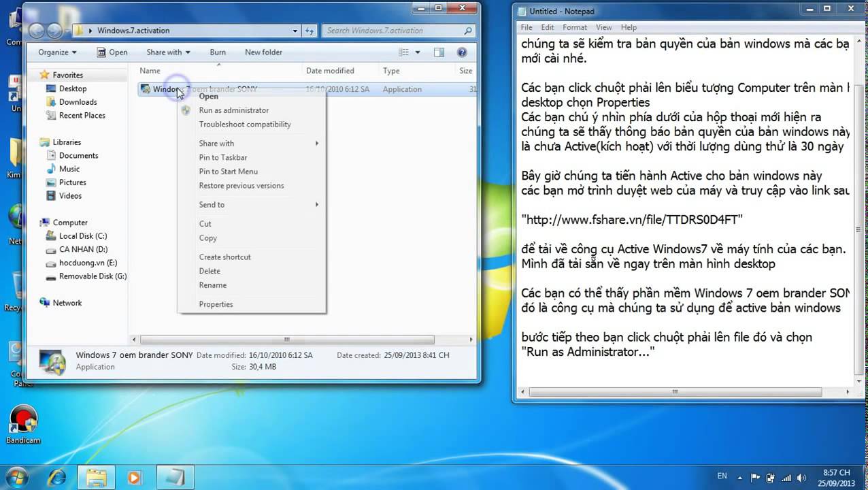Click the Explorer forward navigation arrow
This screenshot has width=868, height=490.
[54, 31]
